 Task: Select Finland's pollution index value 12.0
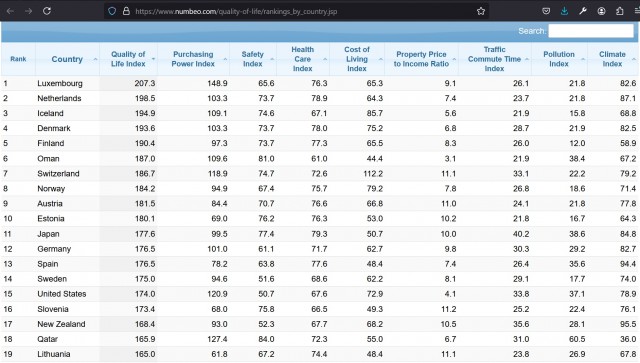pos(577,143)
